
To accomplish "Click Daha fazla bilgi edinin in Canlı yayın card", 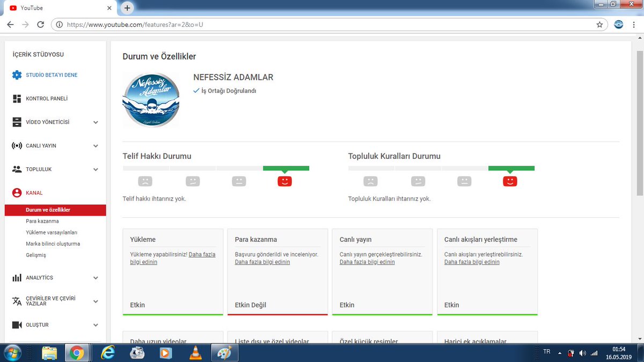I will pos(367,262).
